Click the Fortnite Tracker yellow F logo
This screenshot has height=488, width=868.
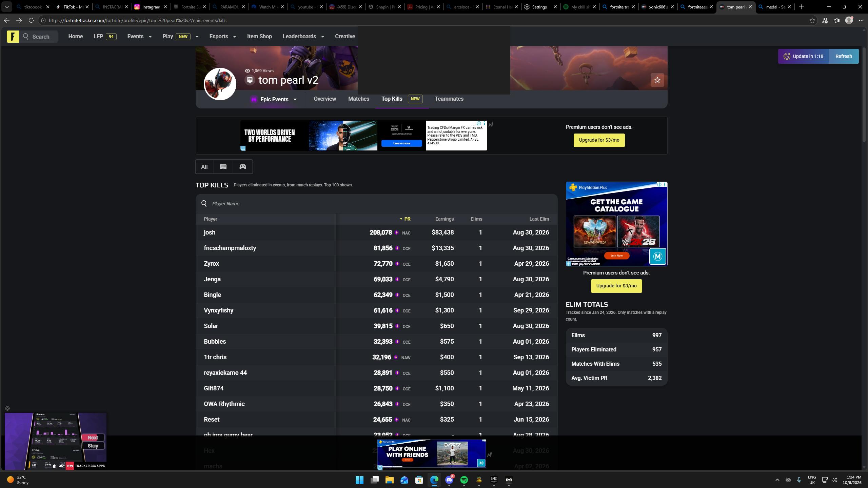13,36
